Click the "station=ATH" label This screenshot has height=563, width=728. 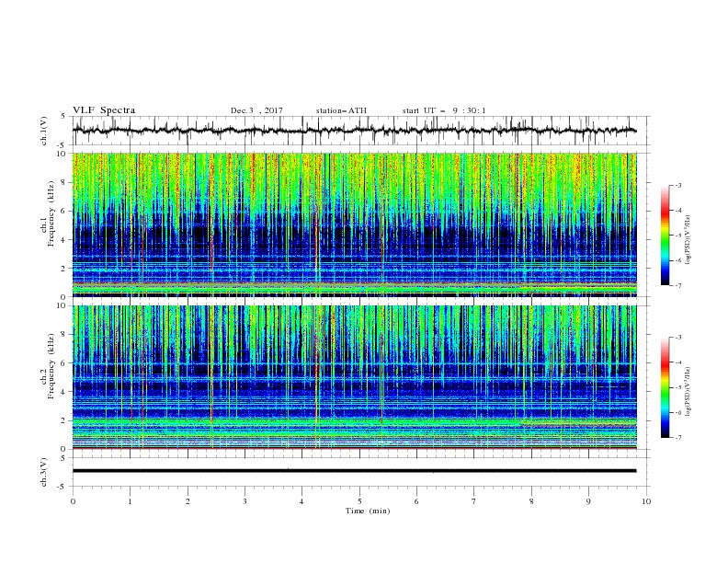[341, 110]
